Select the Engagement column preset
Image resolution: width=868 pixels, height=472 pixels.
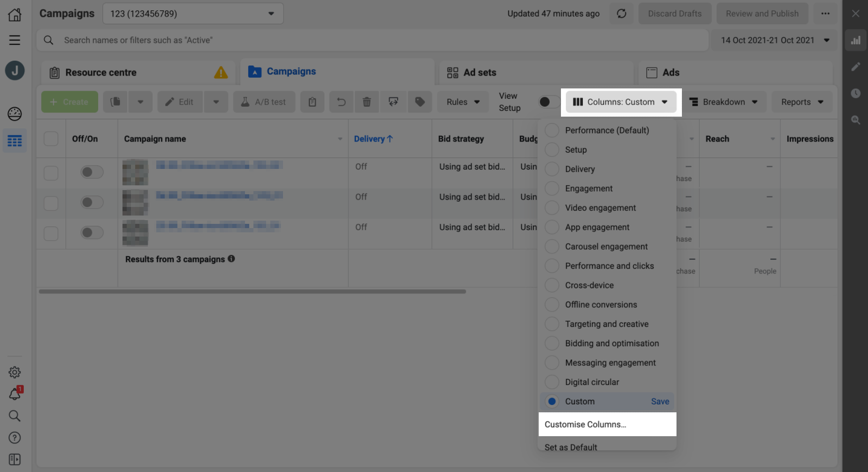coord(589,188)
